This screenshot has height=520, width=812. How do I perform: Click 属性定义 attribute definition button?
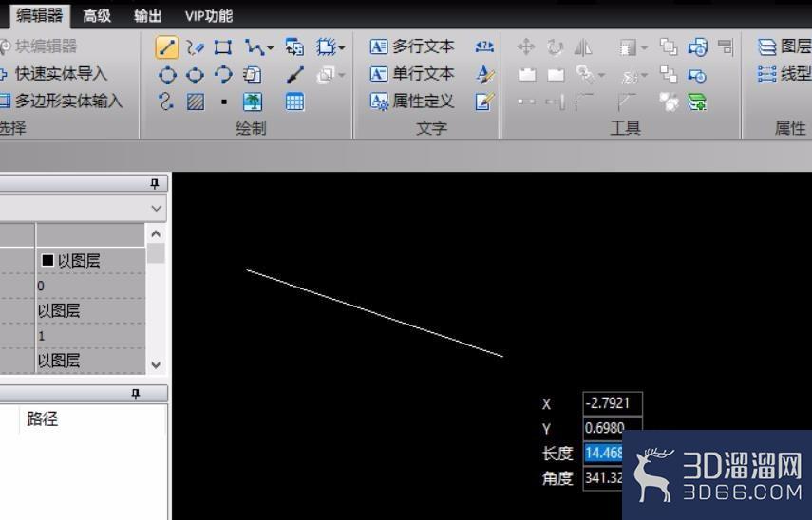click(411, 101)
